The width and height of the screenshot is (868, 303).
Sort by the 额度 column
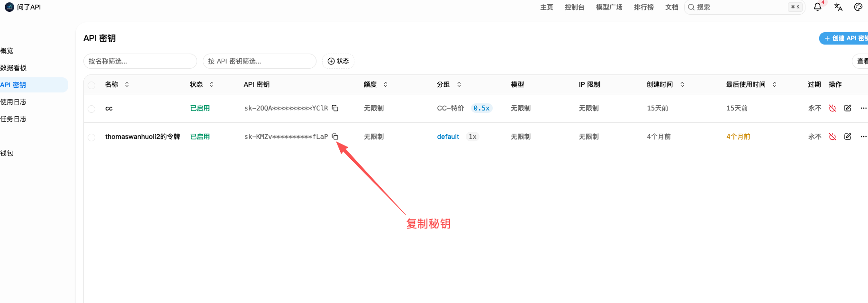[376, 84]
